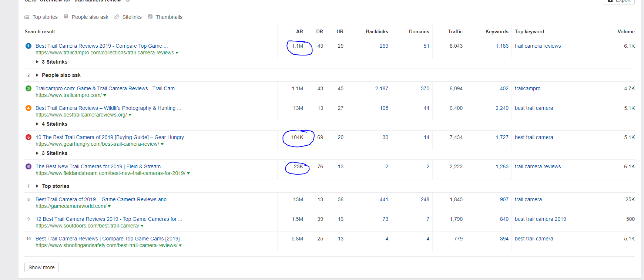The width and height of the screenshot is (644, 280).
Task: Open Best Trail Camera of 2019 Game Camera title
Action: (104, 199)
